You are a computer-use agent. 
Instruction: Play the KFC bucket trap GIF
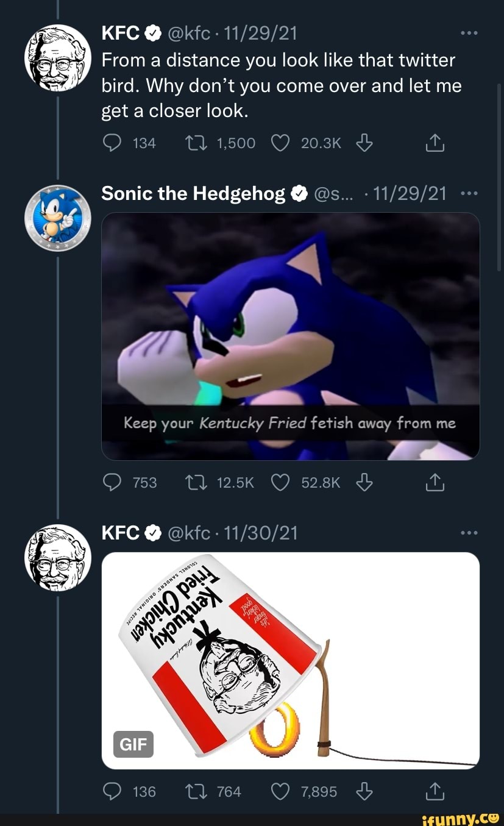tap(290, 661)
